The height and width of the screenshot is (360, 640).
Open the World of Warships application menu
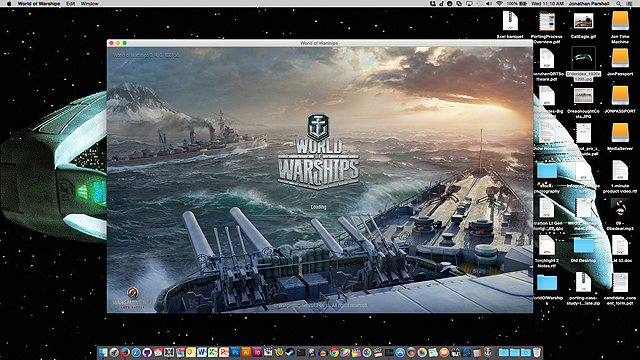[x=39, y=3]
